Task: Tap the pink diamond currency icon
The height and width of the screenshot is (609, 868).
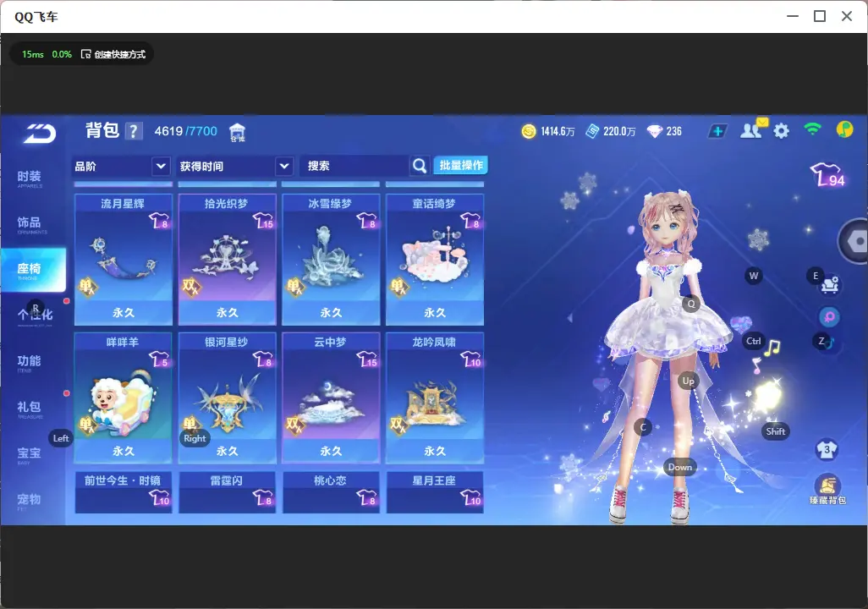Action: pos(654,131)
